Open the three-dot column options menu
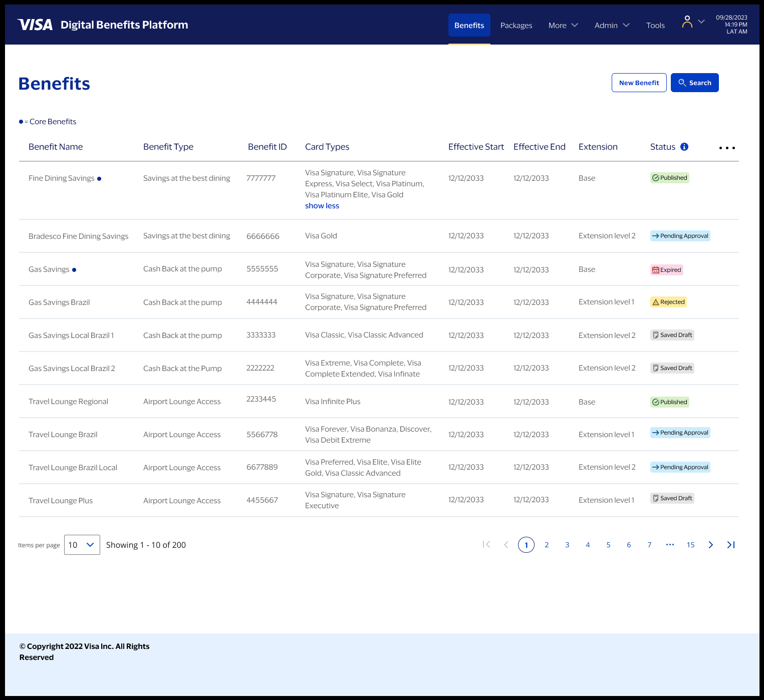The image size is (764, 700). click(726, 148)
